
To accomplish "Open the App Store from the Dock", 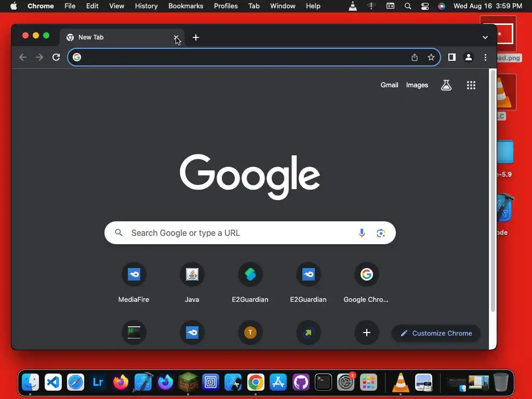I will pyautogui.click(x=278, y=382).
